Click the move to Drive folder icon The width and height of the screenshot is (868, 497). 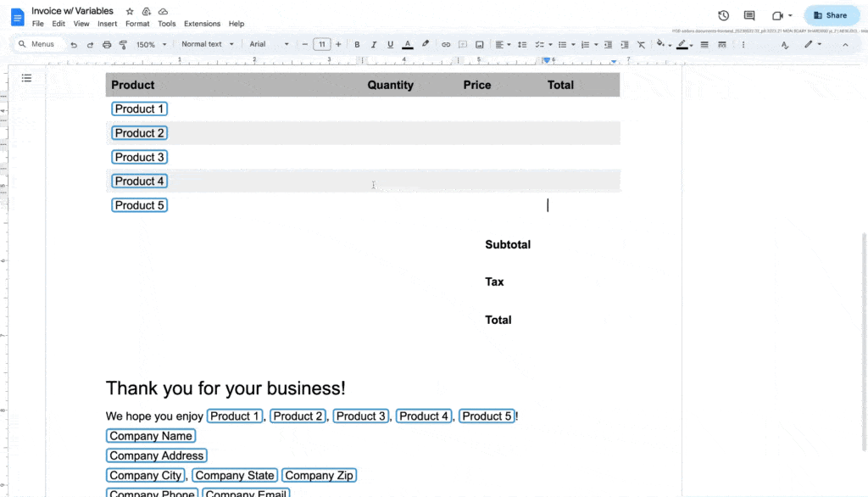(x=146, y=11)
